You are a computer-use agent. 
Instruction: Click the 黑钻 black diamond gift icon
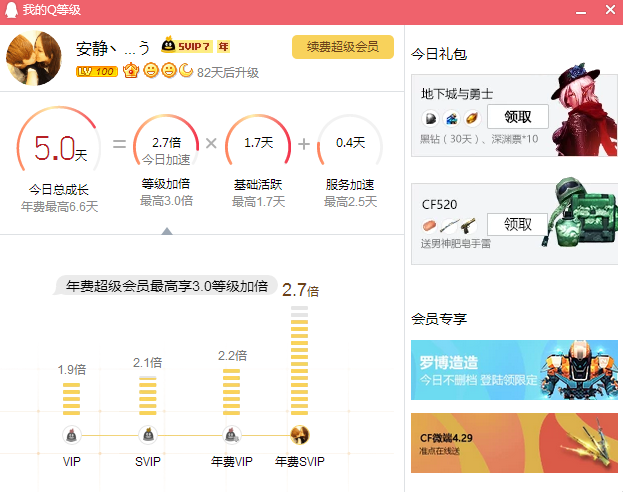[431, 118]
